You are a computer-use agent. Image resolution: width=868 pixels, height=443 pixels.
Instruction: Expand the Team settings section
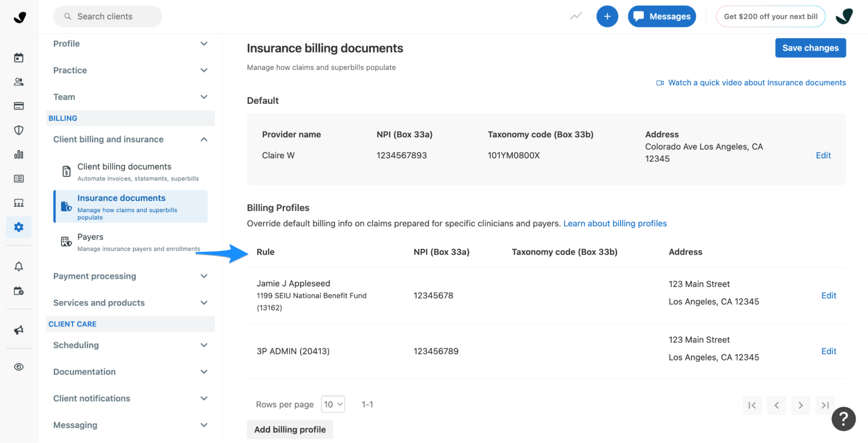(130, 97)
